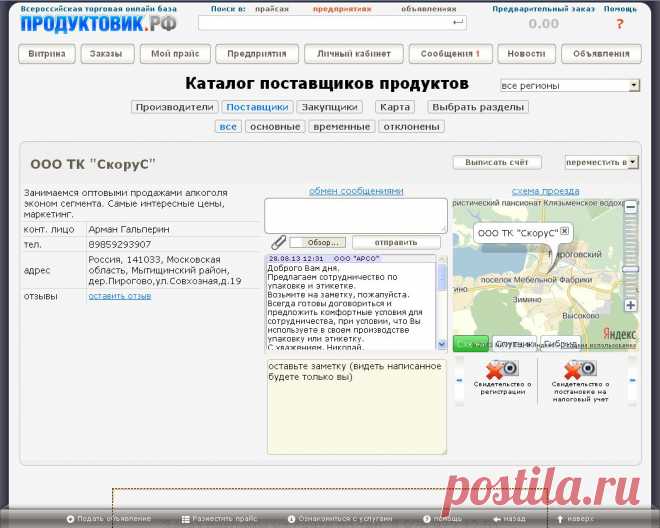Click Ознакомиться с услугами in bottom bar
The image size is (660, 528).
340,519
